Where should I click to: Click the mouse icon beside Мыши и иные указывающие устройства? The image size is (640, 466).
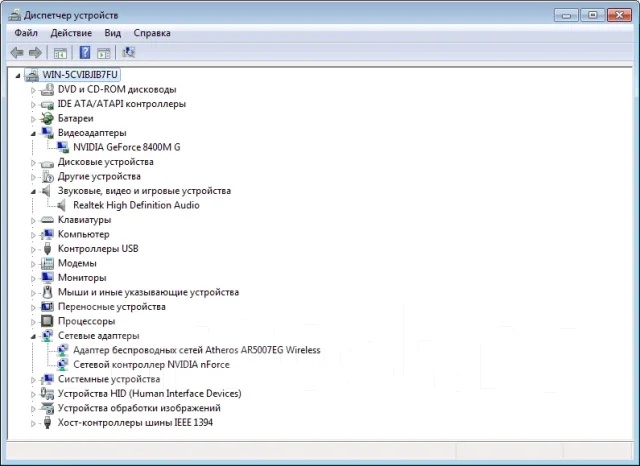47,292
